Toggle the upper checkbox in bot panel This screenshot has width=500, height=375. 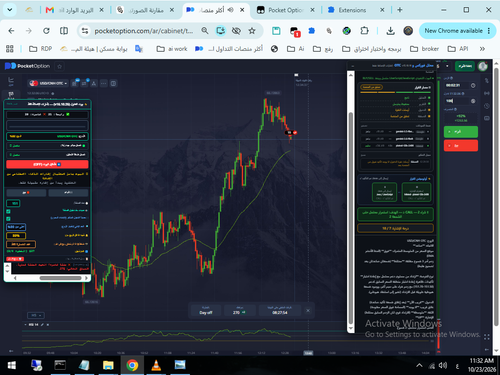coord(8,211)
